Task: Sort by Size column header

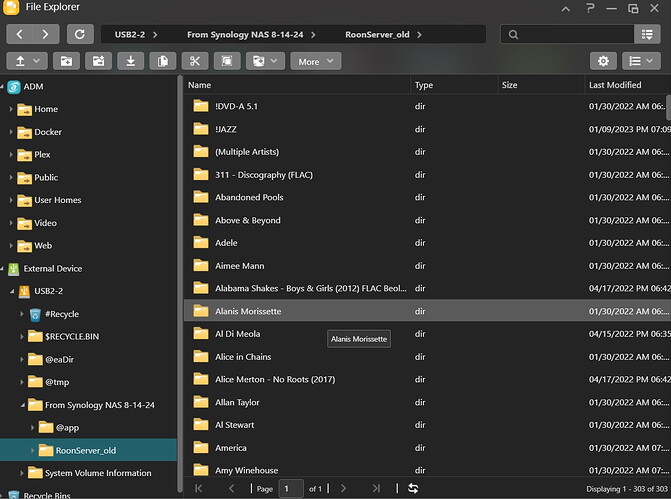Action: click(541, 85)
